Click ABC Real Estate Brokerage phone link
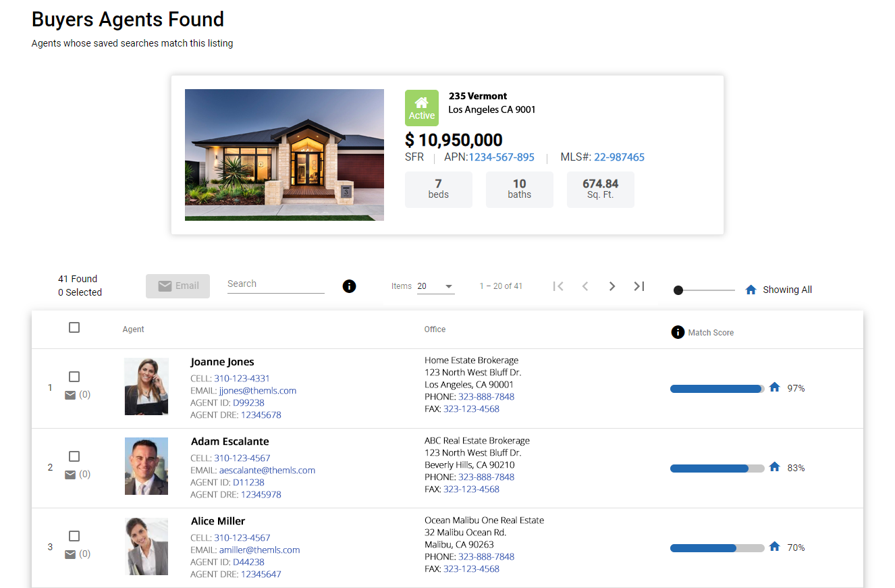Viewport: 895px width, 588px height. [x=486, y=477]
